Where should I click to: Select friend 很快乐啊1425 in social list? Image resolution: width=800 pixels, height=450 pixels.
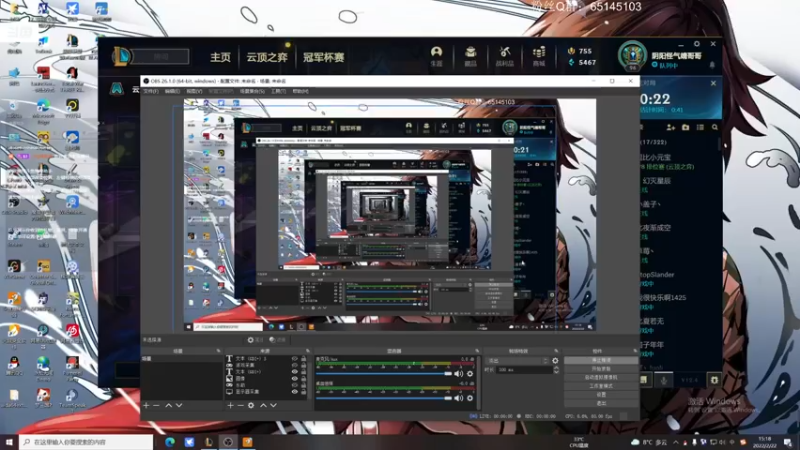(x=663, y=298)
